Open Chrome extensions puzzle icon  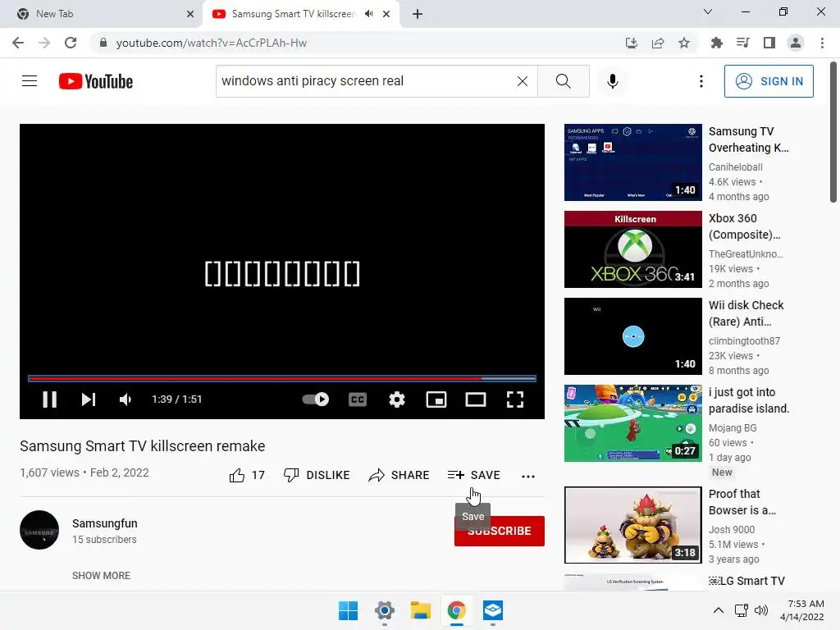716,43
